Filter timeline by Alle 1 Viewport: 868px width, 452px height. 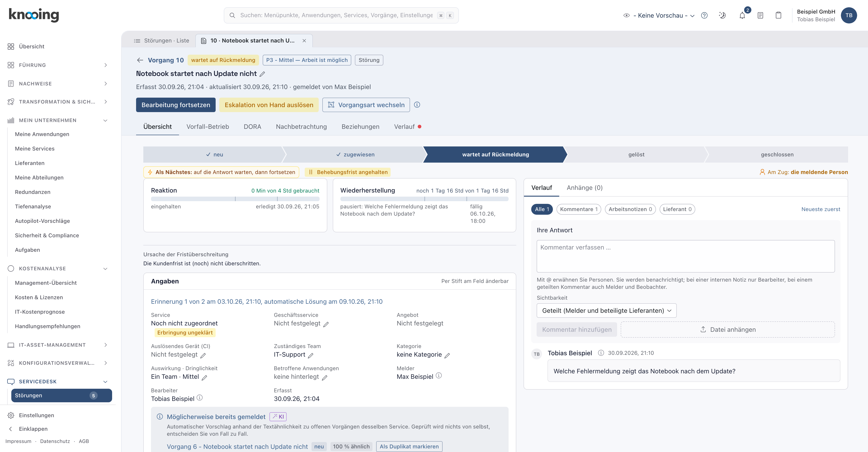542,209
